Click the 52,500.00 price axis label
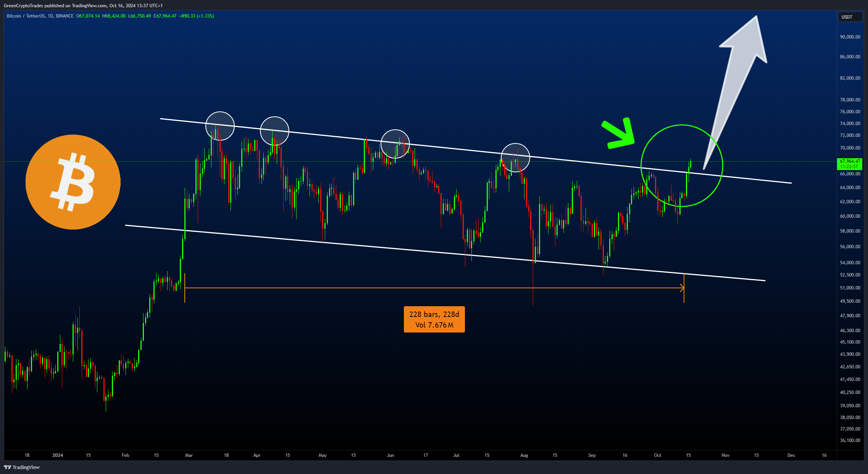 850,275
